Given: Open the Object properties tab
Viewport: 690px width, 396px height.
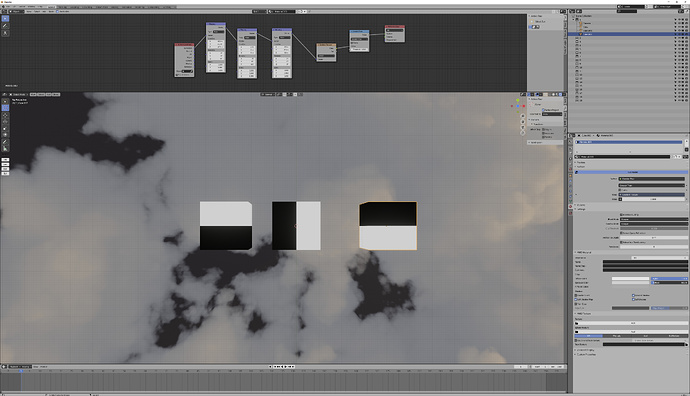Looking at the screenshot, I should point(570,176).
